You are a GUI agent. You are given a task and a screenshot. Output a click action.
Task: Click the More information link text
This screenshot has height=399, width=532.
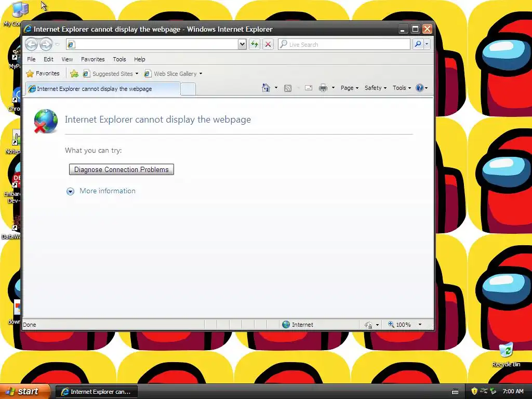pos(108,191)
